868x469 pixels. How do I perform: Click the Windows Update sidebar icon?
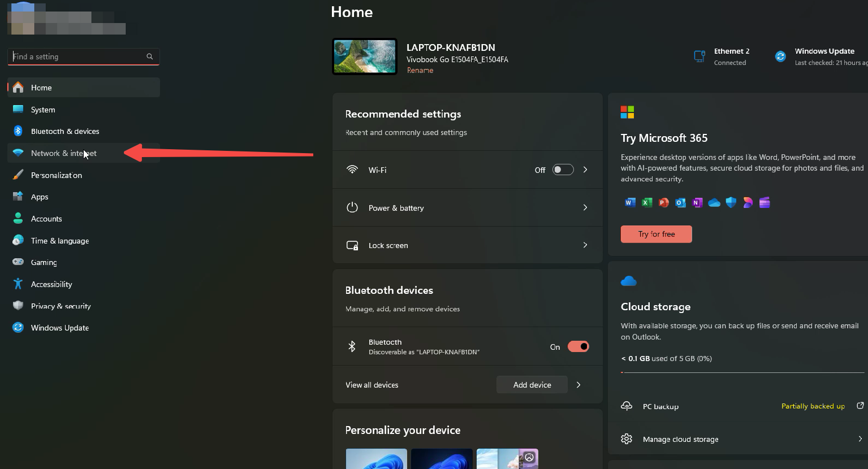(18, 328)
